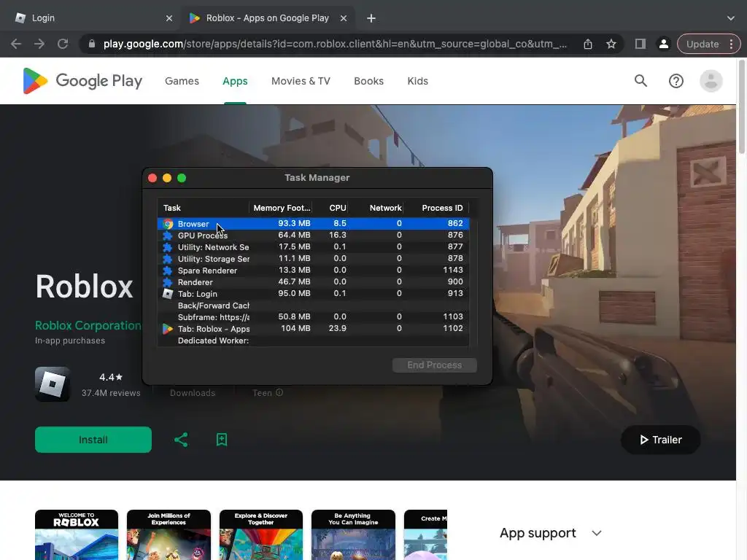Screen dimensions: 747x560
Task: Select the Utility: Storage Service row
Action: [314, 259]
